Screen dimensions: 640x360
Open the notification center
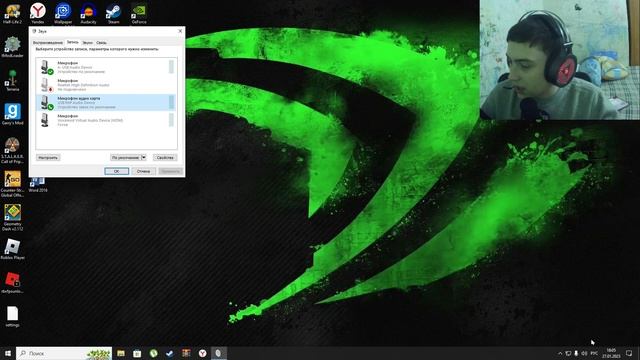pos(629,353)
